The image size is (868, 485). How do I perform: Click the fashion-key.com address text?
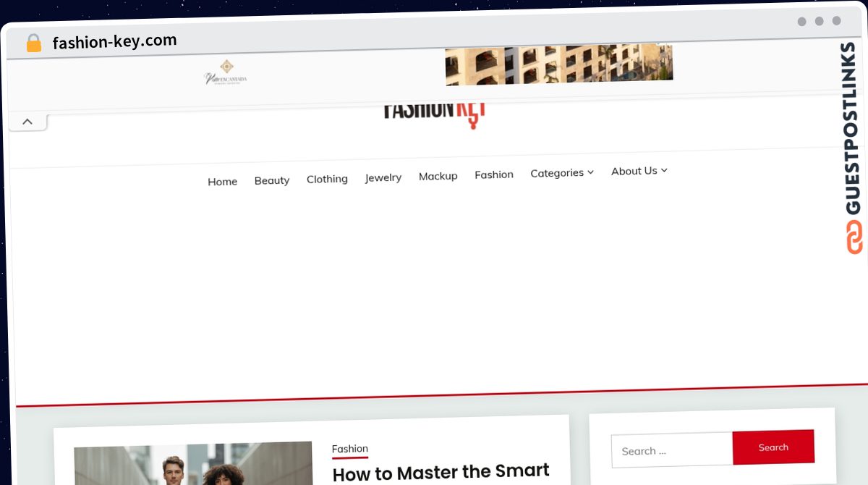(x=114, y=42)
